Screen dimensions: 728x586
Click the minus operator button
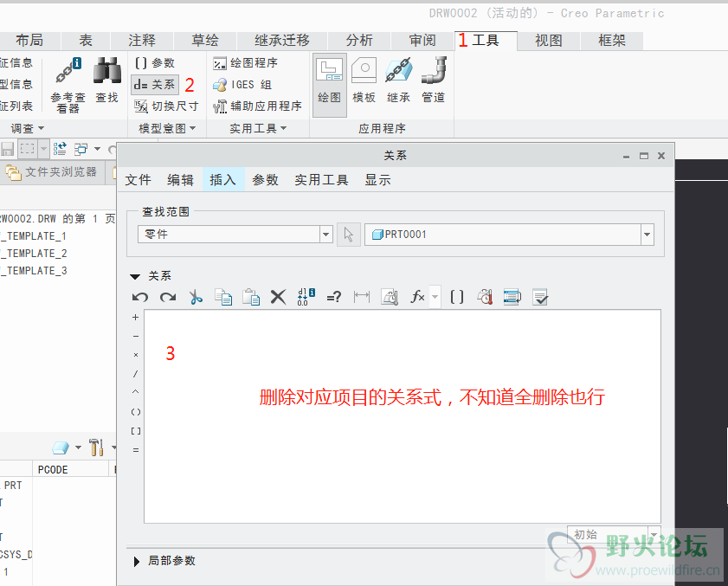[136, 336]
